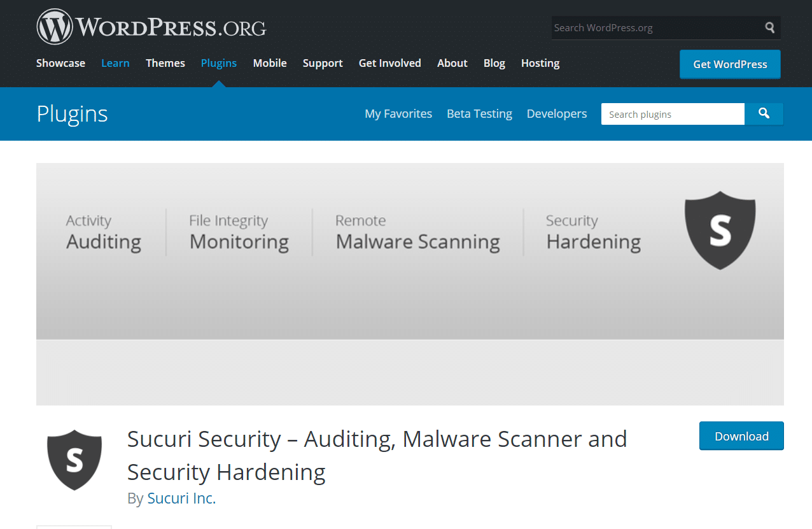
Task: Click the WordPress.org logo
Action: tap(151, 26)
